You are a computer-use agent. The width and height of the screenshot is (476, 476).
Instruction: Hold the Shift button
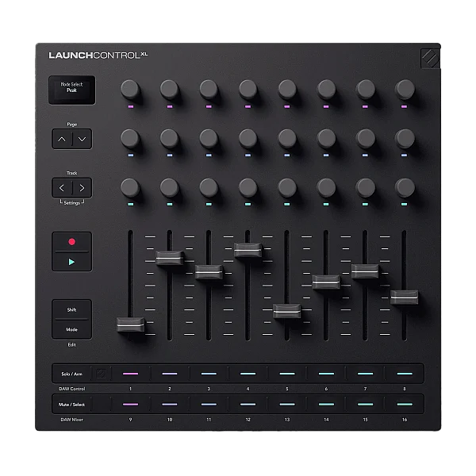(71, 309)
